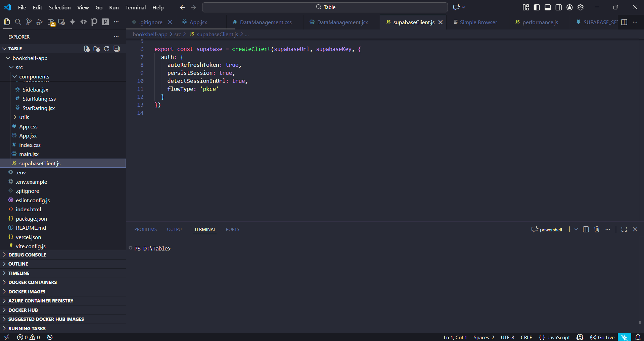
Task: Toggle the primary side bar visibility
Action: point(537,7)
